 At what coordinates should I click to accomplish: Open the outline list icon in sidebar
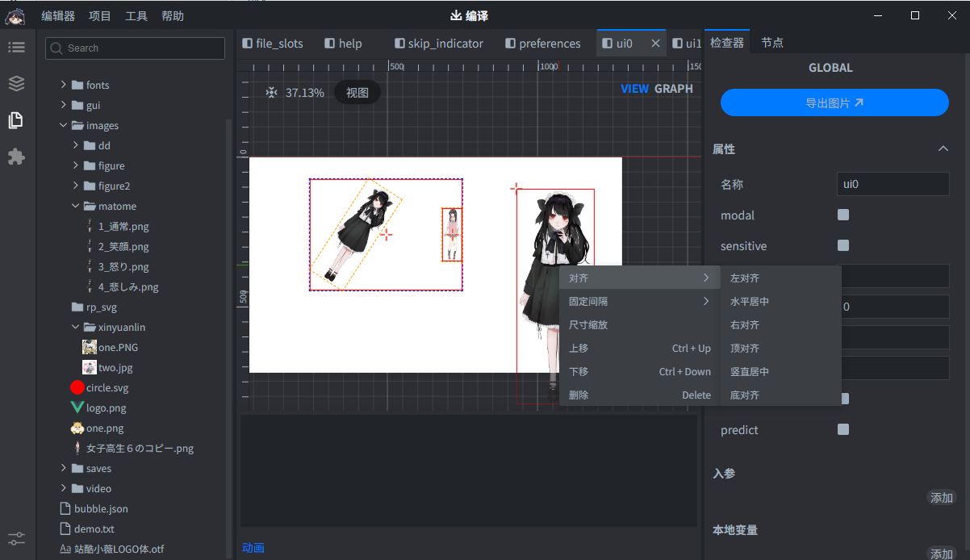pos(16,48)
